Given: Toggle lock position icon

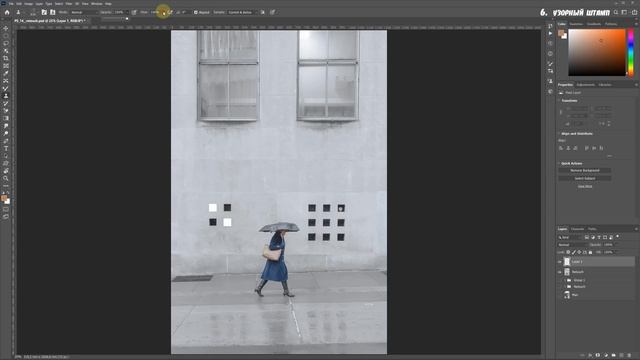Looking at the screenshot, I should [579, 252].
